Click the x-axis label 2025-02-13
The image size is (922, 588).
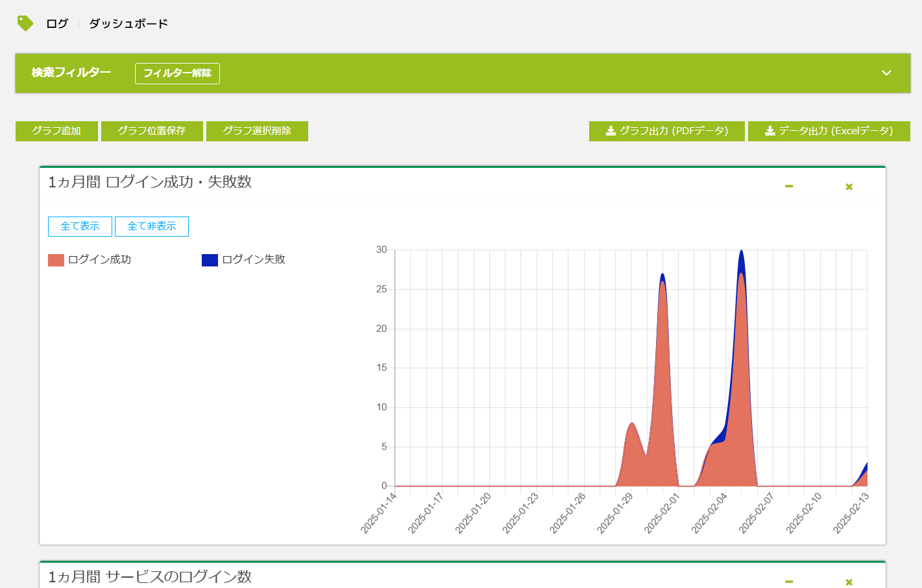pos(851,513)
